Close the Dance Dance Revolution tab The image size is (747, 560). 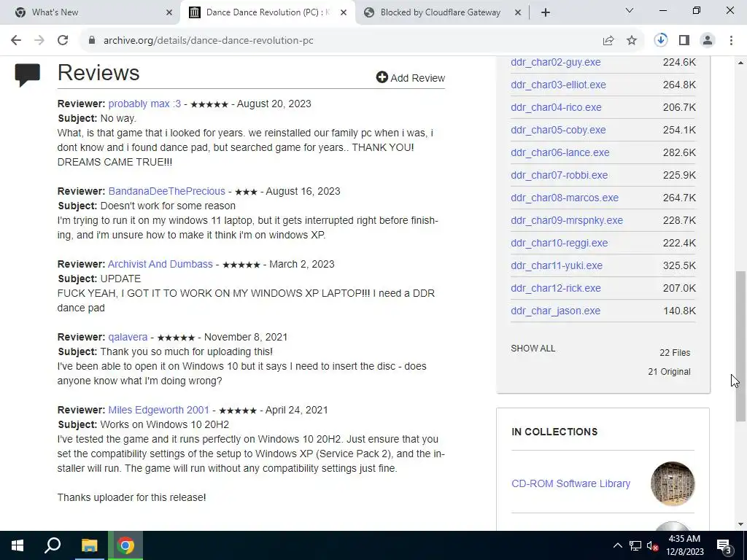pos(343,12)
